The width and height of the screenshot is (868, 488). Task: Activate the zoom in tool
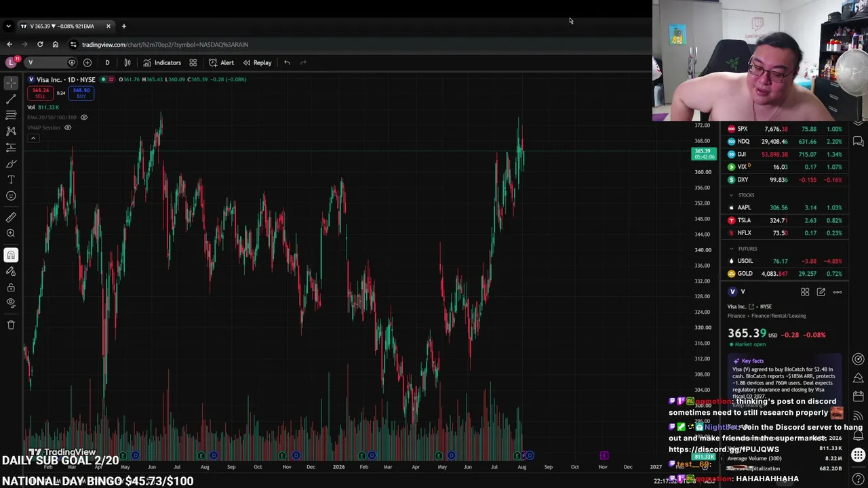tap(11, 234)
